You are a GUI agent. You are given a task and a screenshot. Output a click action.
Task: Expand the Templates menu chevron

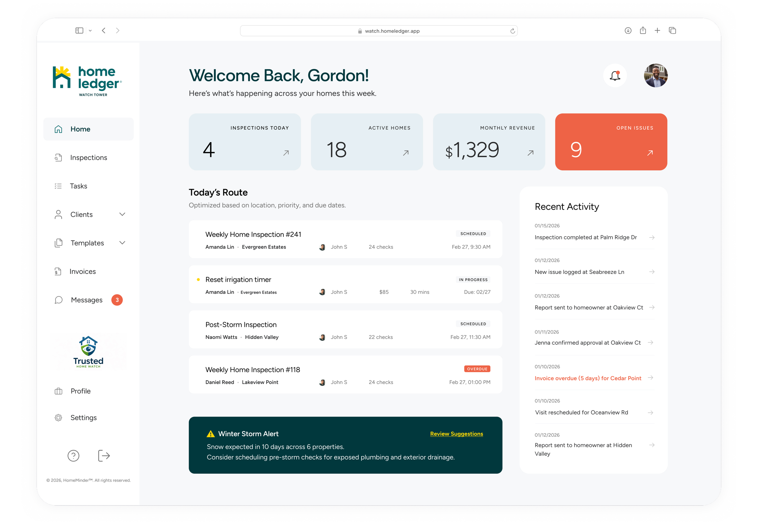[x=122, y=243]
